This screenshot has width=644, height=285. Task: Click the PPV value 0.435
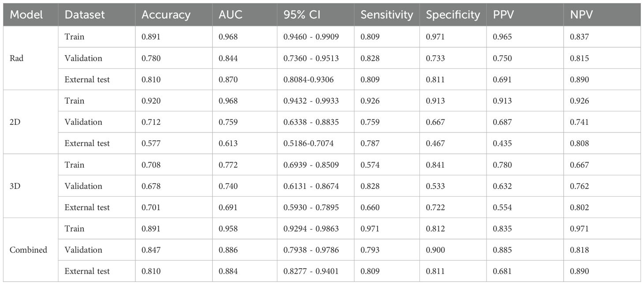(x=502, y=143)
